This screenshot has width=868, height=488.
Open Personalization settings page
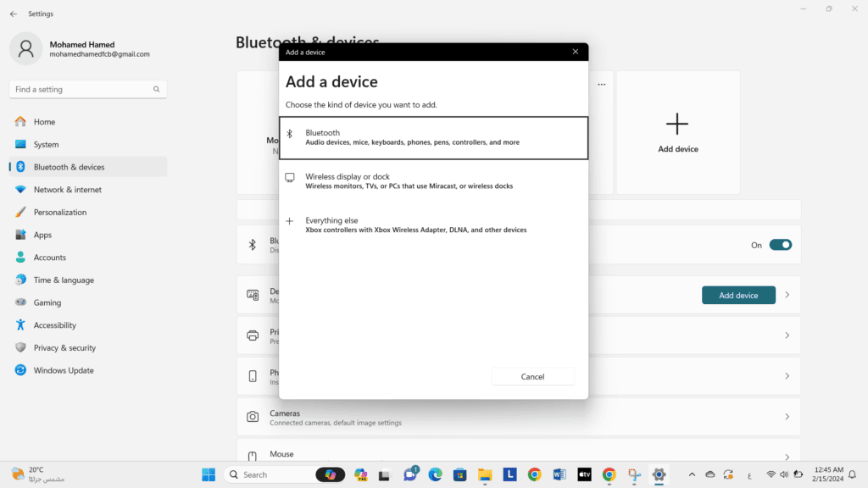(59, 213)
